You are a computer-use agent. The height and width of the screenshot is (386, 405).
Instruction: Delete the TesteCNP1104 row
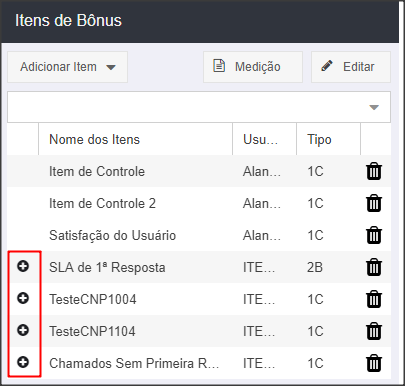tap(374, 331)
